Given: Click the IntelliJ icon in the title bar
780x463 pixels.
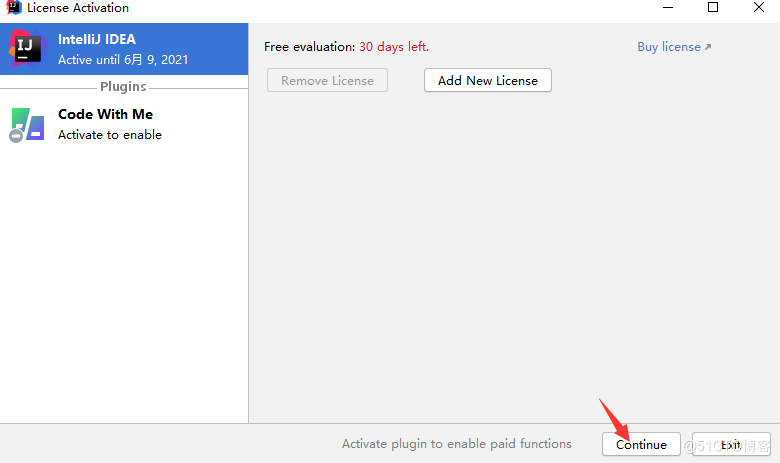Looking at the screenshot, I should 14,7.
